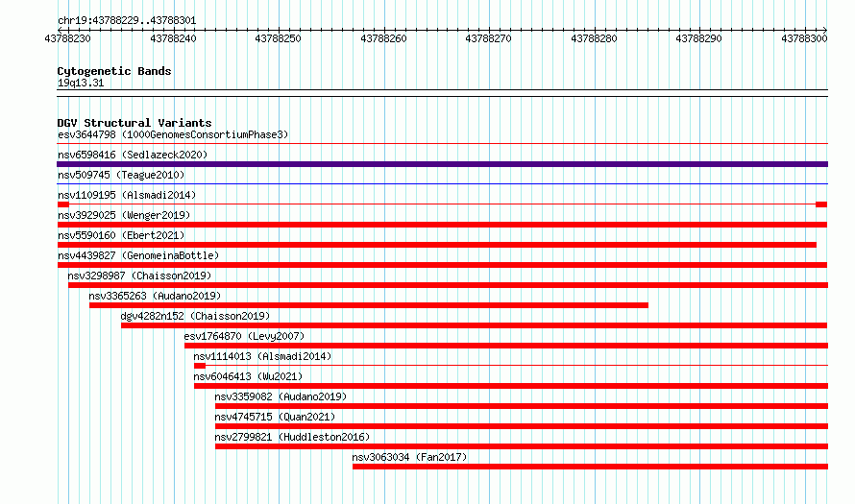
Task: Select the purple nsv6598416 Sedlazeck2020 bar
Action: point(442,164)
